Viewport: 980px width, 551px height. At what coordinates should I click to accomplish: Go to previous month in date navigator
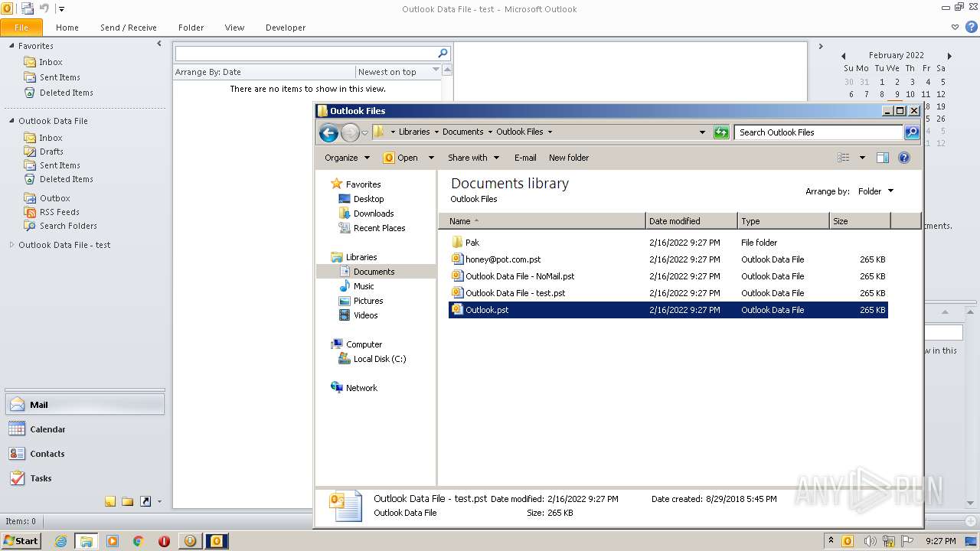843,56
